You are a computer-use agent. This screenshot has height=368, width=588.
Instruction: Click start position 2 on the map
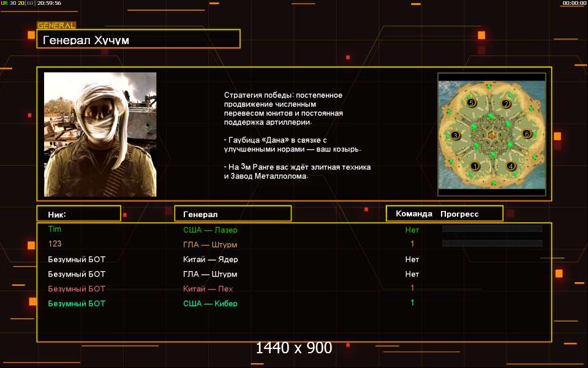click(507, 104)
